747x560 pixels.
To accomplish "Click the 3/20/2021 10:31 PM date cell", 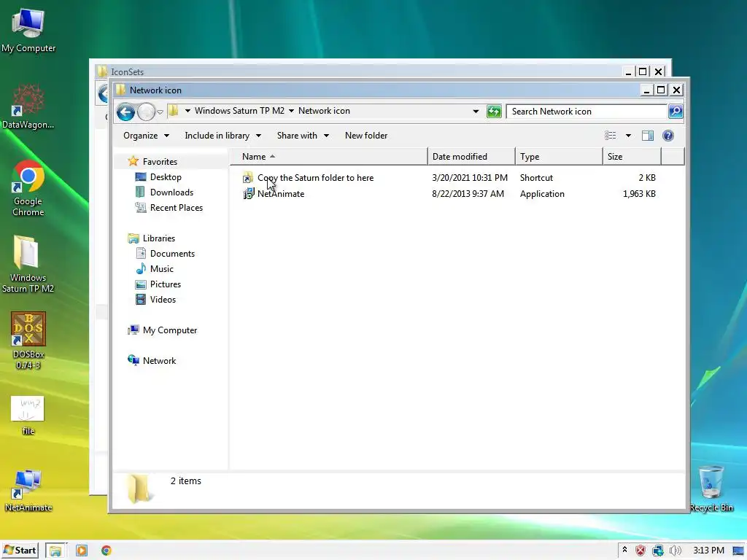I will coord(470,178).
